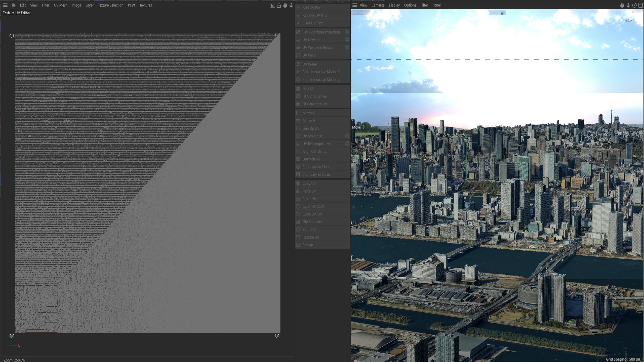Open UV Unwrap settings gear
Image resolution: width=644 pixels, height=362 pixels.
coord(347,40)
